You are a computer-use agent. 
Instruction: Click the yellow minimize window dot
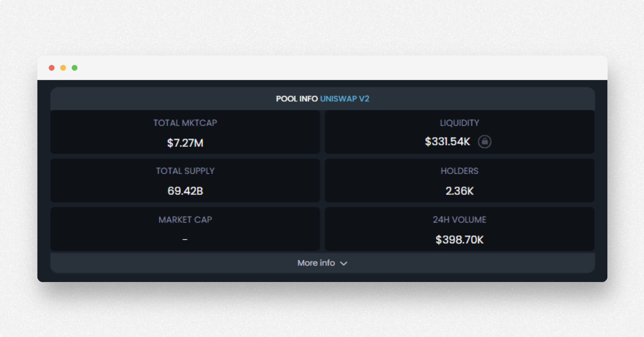click(x=63, y=68)
